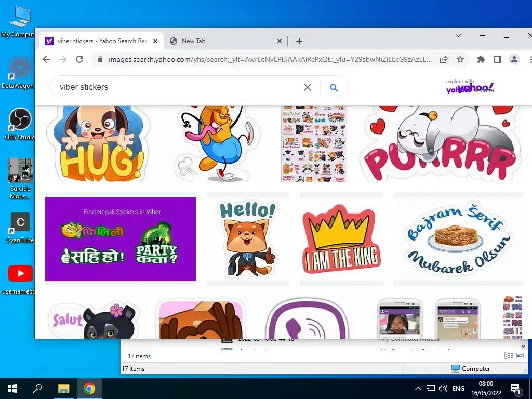Open the Hello fox sticker image
This screenshot has height=399, width=532.
[x=248, y=239]
